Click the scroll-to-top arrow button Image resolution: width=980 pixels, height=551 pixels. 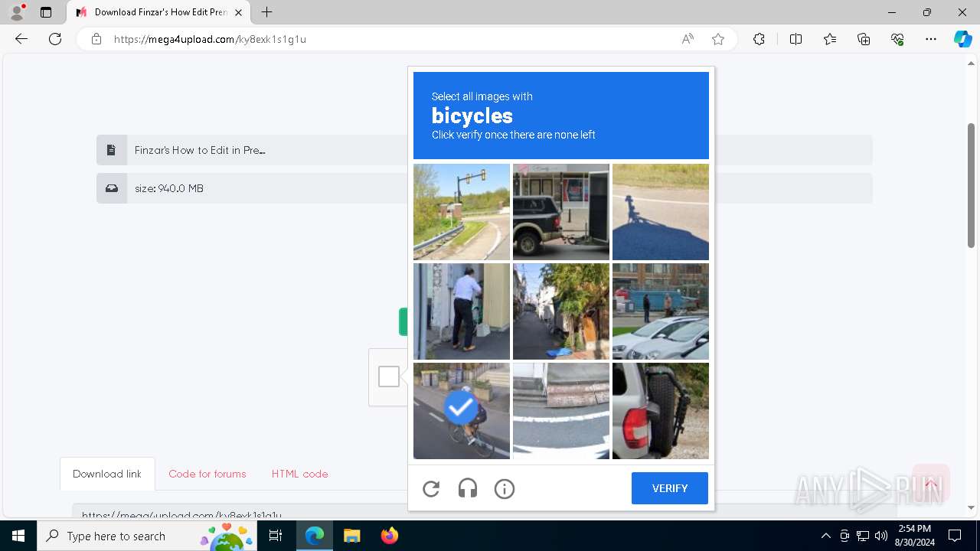(931, 484)
